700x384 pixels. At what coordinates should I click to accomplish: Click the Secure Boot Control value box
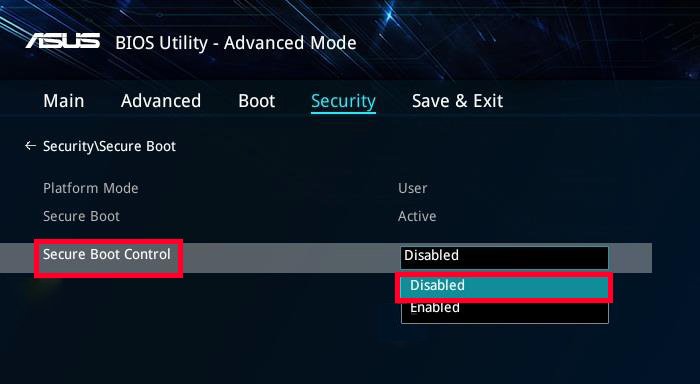tap(504, 257)
